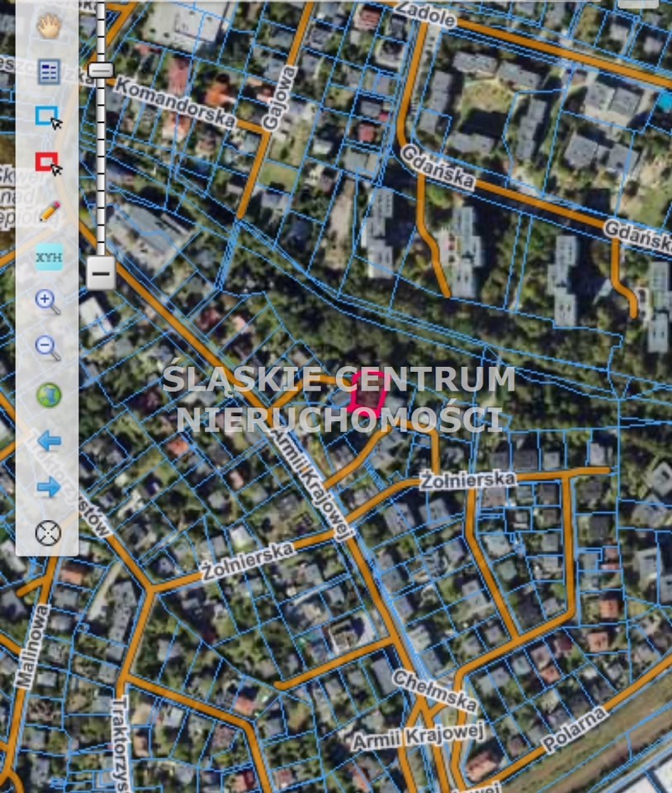Click the zoom slider handle
Viewport: 672px width, 793px height.
[x=101, y=70]
